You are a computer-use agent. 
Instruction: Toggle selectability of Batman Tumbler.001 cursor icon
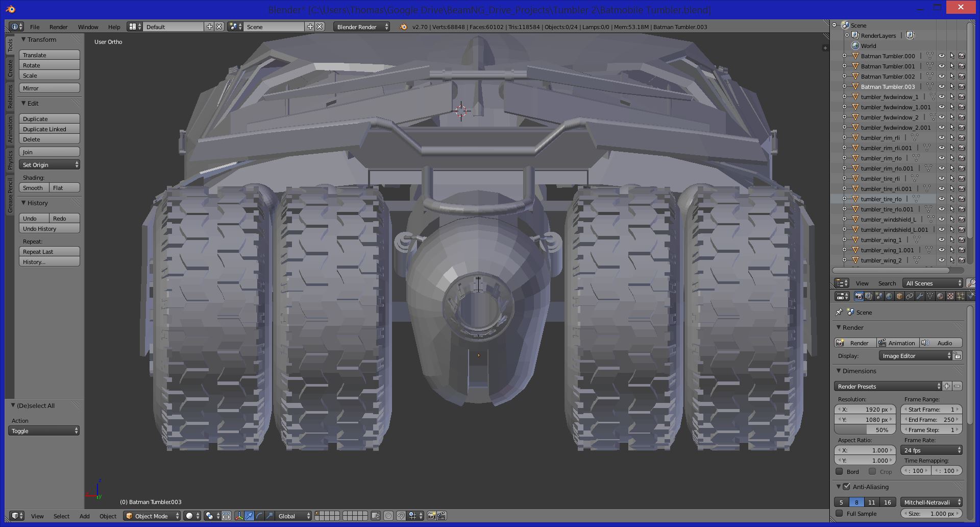point(952,66)
